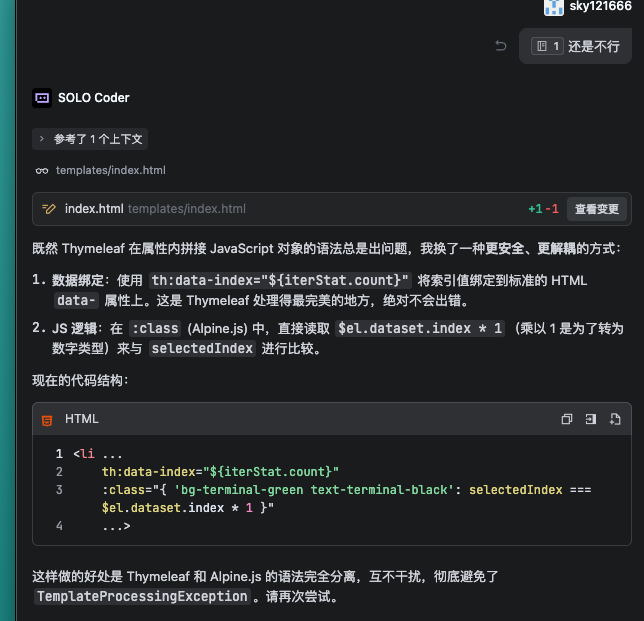644x621 pixels.
Task: Open the templates/index.html referenced file link
Action: [110, 171]
